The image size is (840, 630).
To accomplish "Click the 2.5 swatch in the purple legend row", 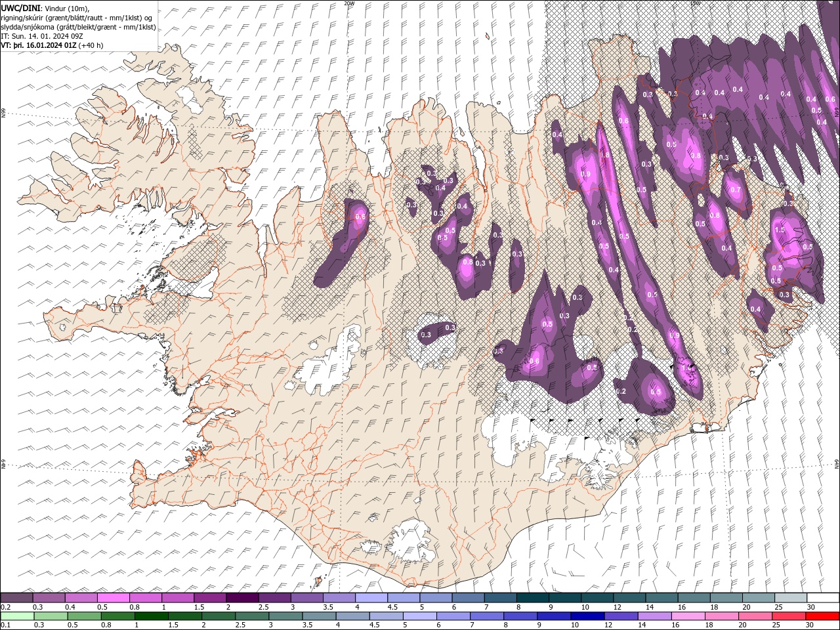I will coord(274,598).
